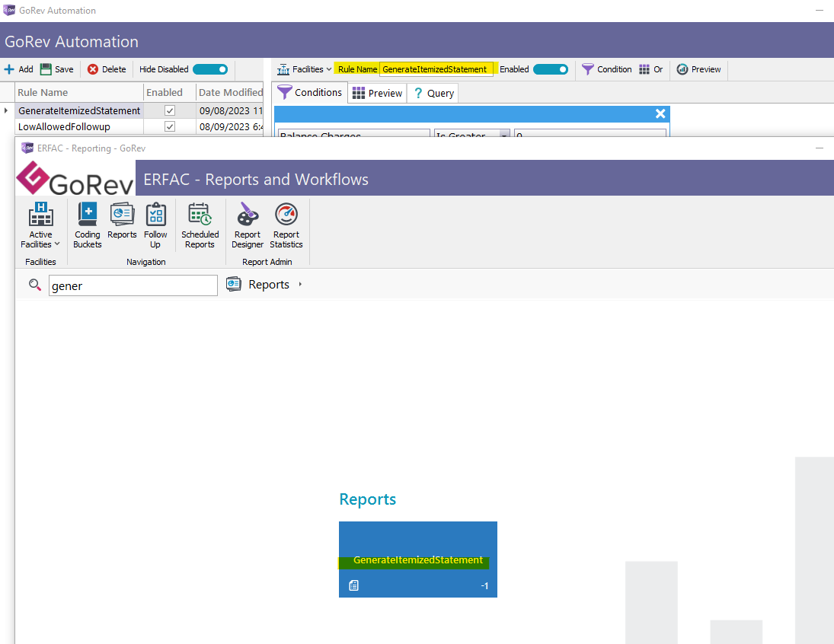This screenshot has height=644, width=834.
Task: Click date 09/08/2023 in rules table
Action: [231, 110]
